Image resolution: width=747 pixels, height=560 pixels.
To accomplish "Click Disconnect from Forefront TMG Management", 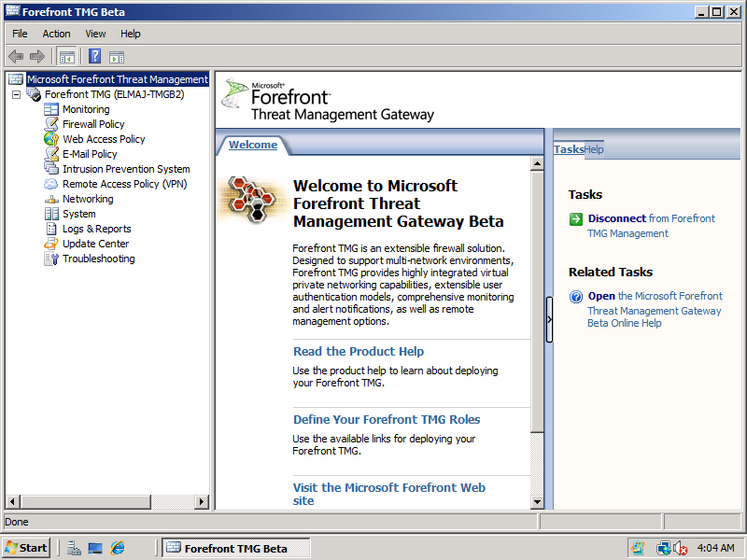I will click(x=615, y=218).
